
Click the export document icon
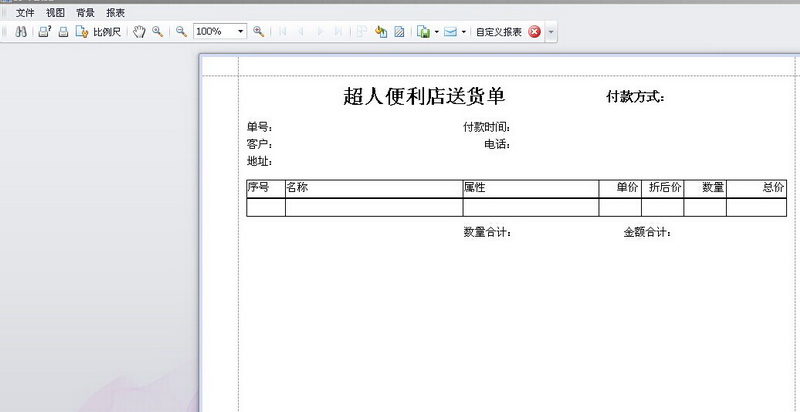(x=424, y=32)
